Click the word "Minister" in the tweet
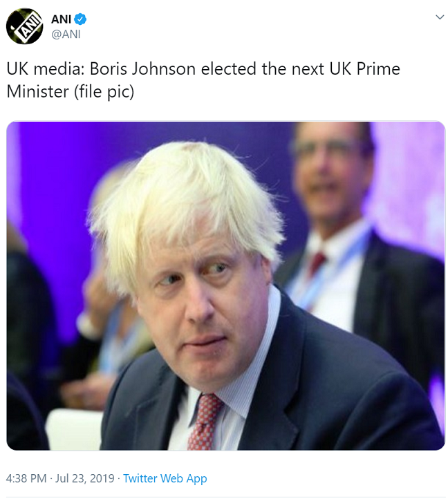The image size is (448, 499). click(x=37, y=92)
